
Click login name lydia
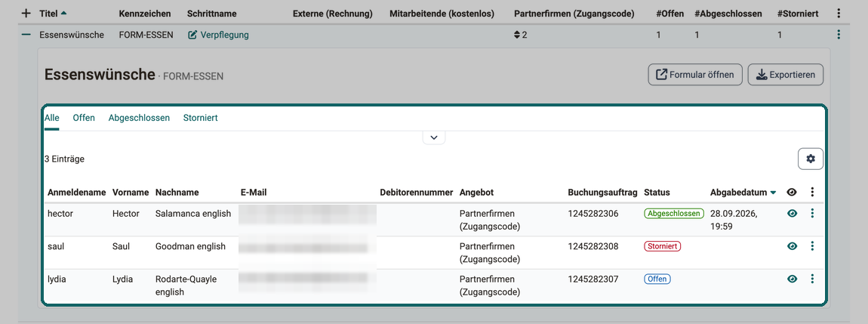[x=57, y=279]
